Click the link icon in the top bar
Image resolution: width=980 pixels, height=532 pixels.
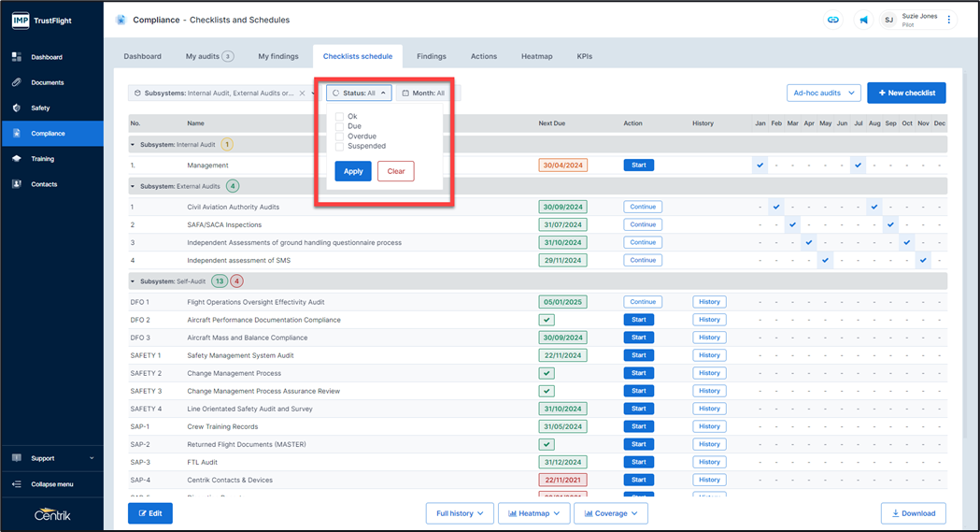click(x=832, y=20)
